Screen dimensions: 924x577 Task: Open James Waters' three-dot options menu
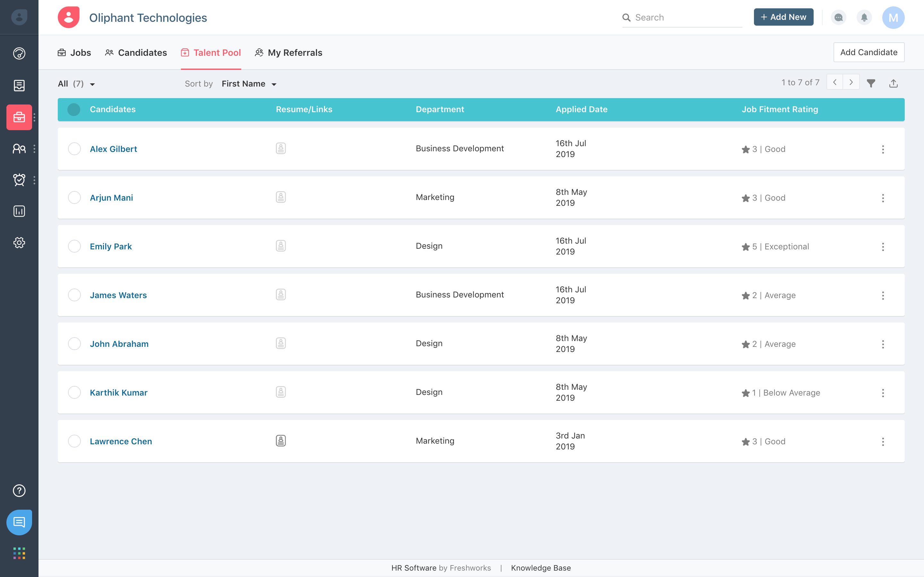coord(883,295)
